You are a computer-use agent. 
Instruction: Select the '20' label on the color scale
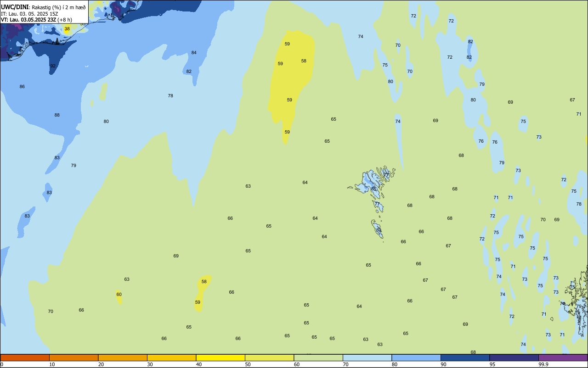click(101, 364)
